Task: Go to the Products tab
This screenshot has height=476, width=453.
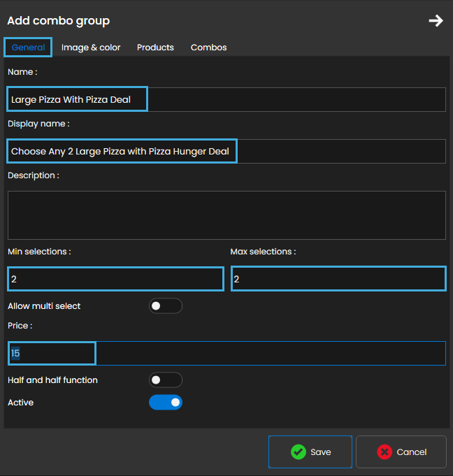Action: (155, 48)
